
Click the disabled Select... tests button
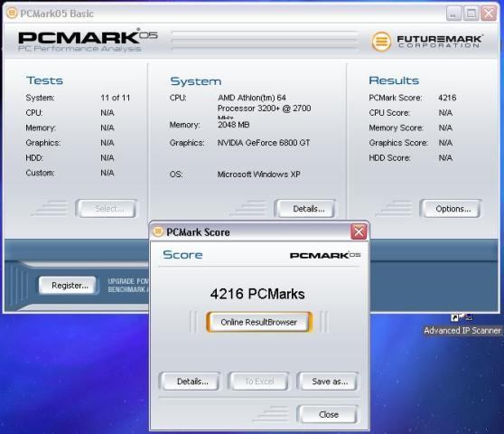click(107, 209)
